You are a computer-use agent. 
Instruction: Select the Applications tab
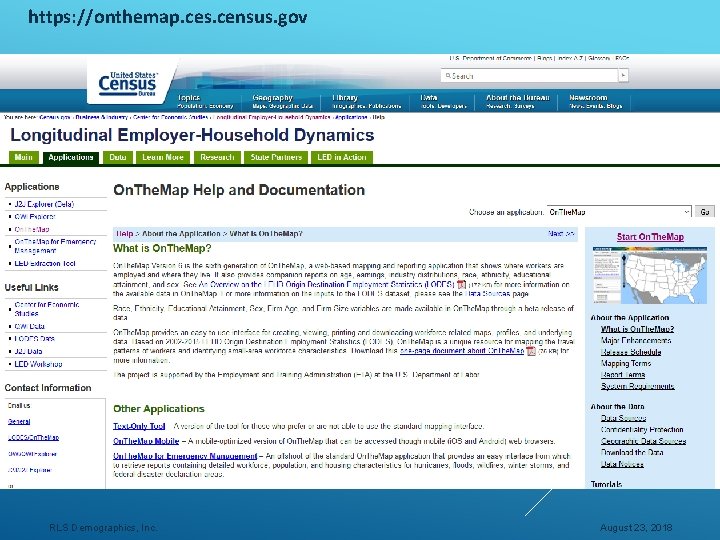click(x=71, y=158)
